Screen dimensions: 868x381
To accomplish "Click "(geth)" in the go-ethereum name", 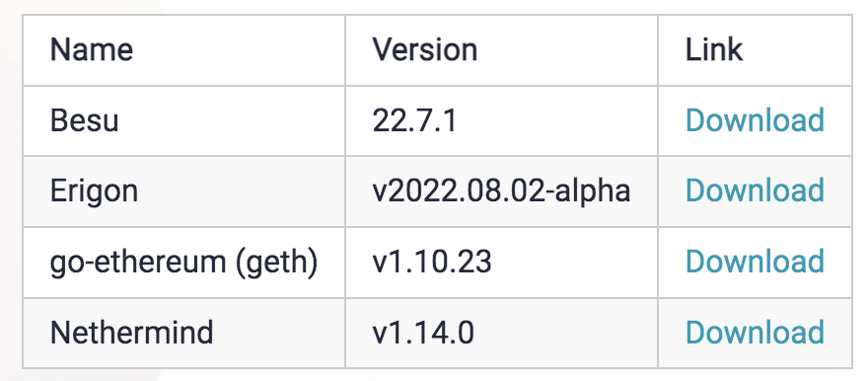I will (276, 262).
